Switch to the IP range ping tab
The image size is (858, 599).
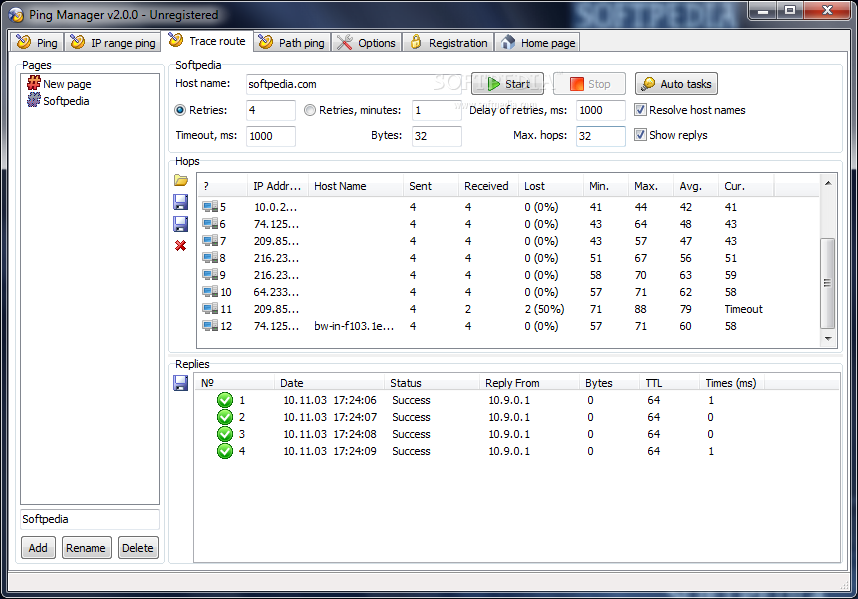point(113,43)
